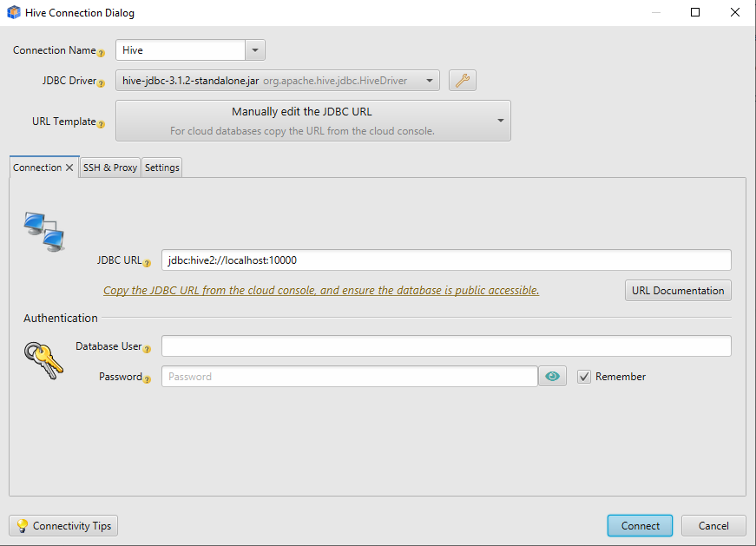
Task: Switch to the Settings tab
Action: tap(161, 167)
